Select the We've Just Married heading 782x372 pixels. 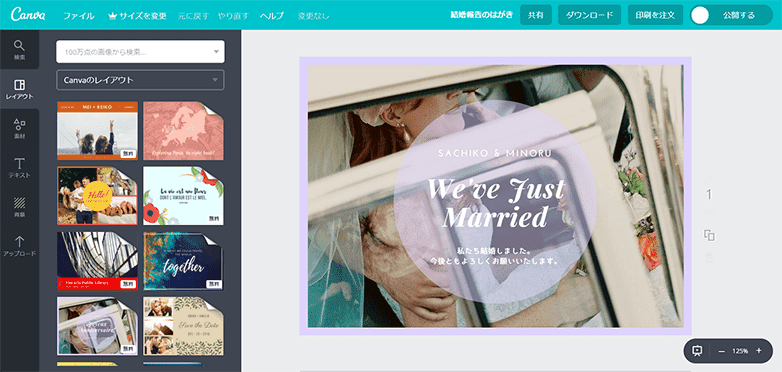[x=496, y=203]
